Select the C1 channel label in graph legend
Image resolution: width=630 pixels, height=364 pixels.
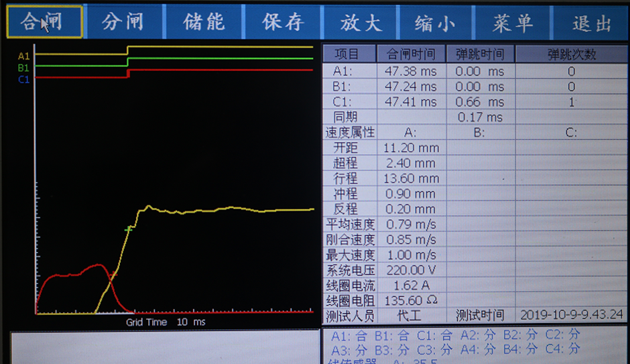pyautogui.click(x=23, y=79)
